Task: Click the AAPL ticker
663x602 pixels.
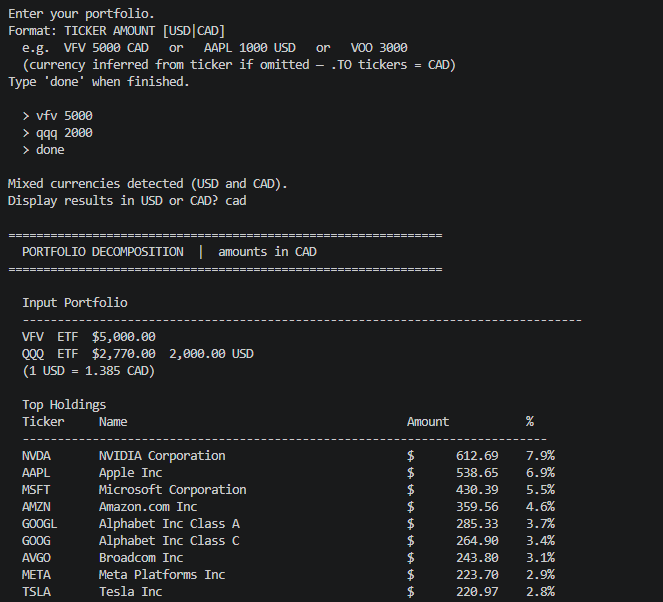Action: (36, 473)
